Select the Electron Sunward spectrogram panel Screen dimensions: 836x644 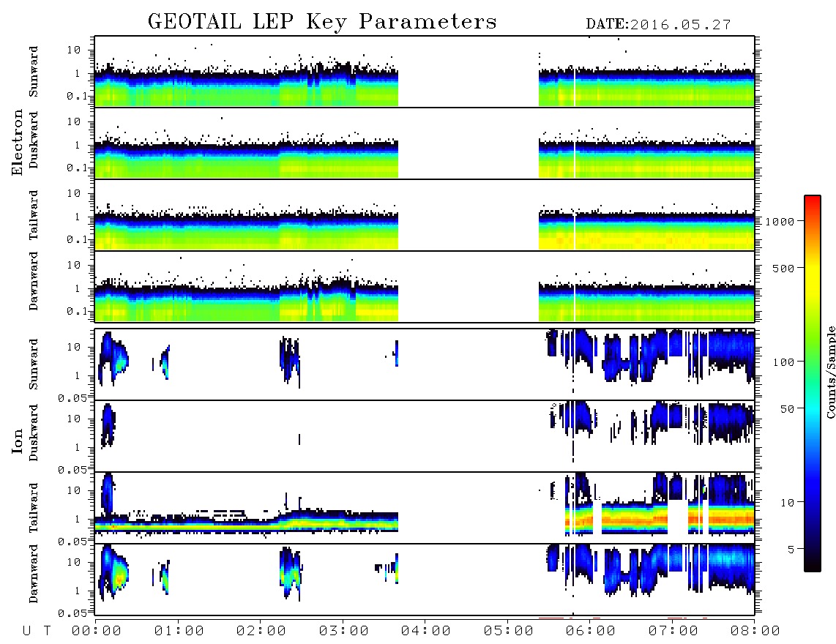coord(425,72)
